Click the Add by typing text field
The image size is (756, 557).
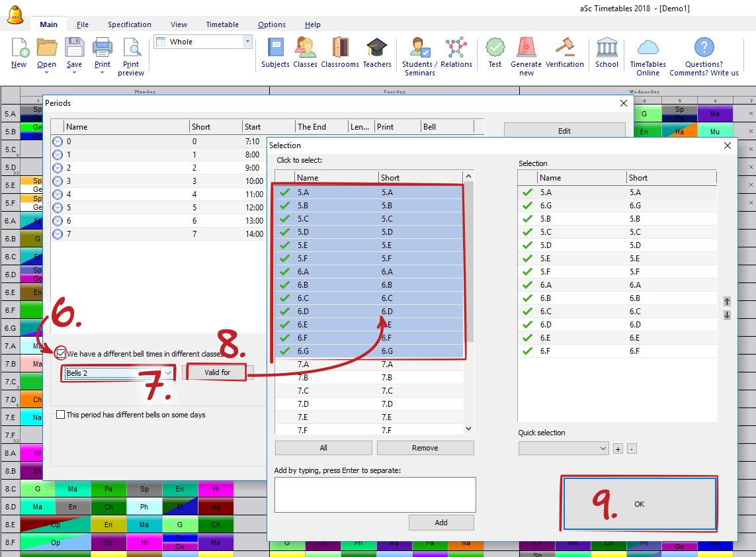click(x=375, y=495)
